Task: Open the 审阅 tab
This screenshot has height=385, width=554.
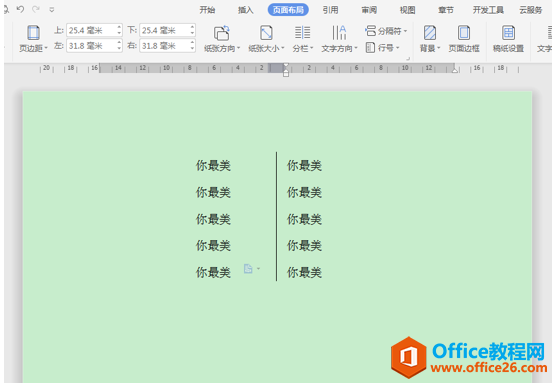Action: click(369, 10)
